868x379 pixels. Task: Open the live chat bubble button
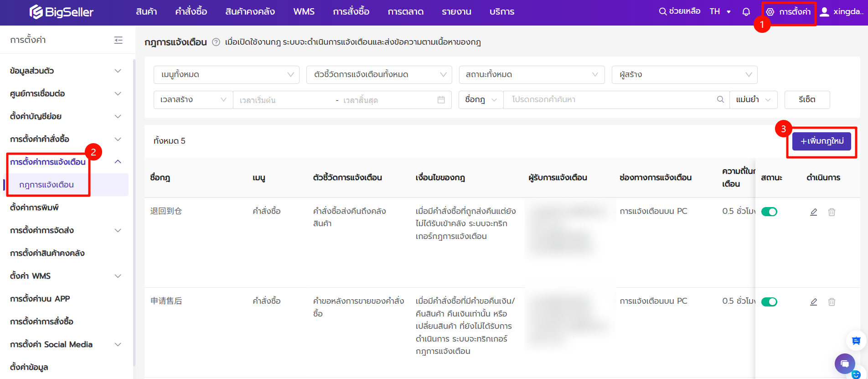pos(845,363)
